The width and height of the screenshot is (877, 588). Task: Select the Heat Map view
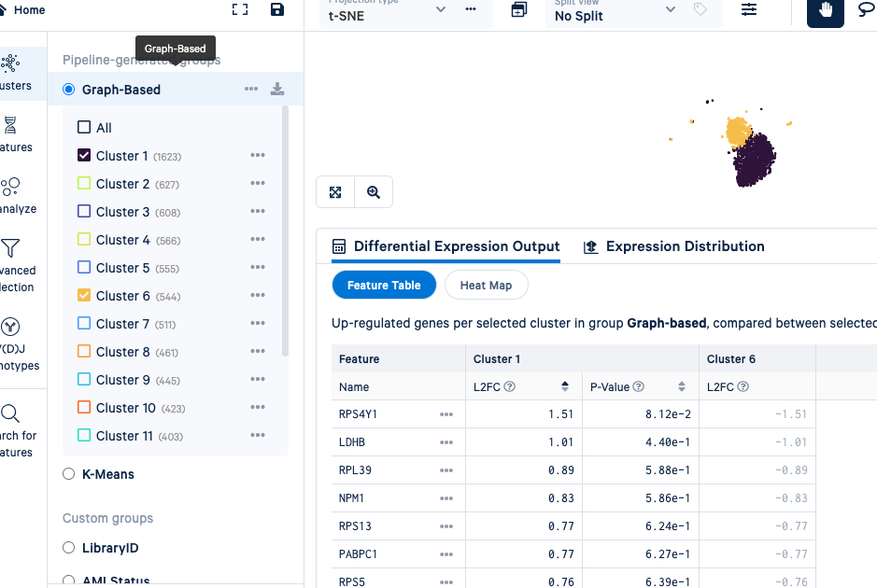point(486,285)
